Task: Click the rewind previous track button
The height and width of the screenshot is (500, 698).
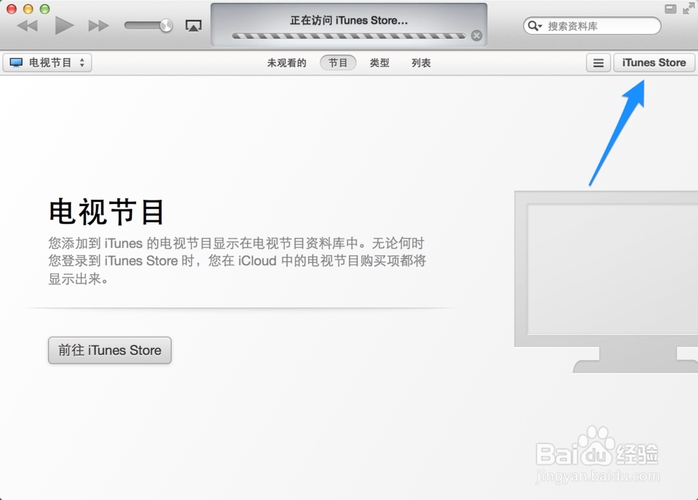Action: [x=28, y=26]
